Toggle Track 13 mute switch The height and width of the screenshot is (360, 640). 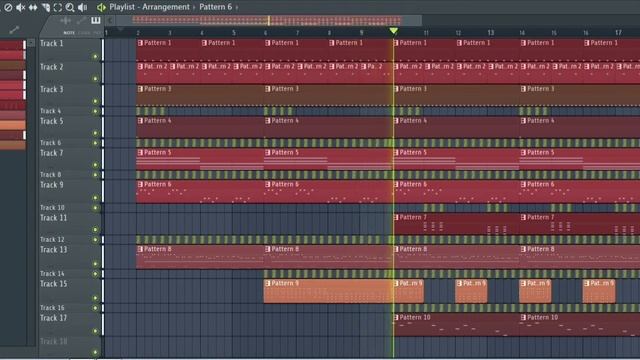pos(95,264)
